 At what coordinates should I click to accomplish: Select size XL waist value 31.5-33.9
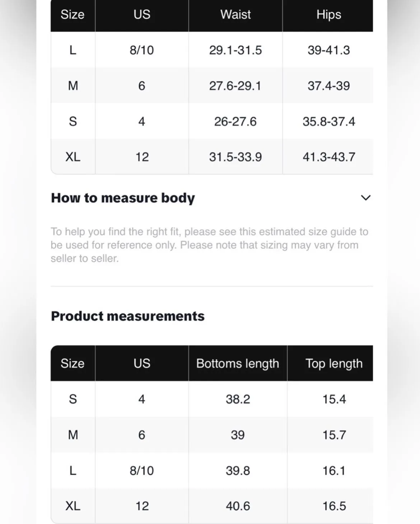(235, 157)
